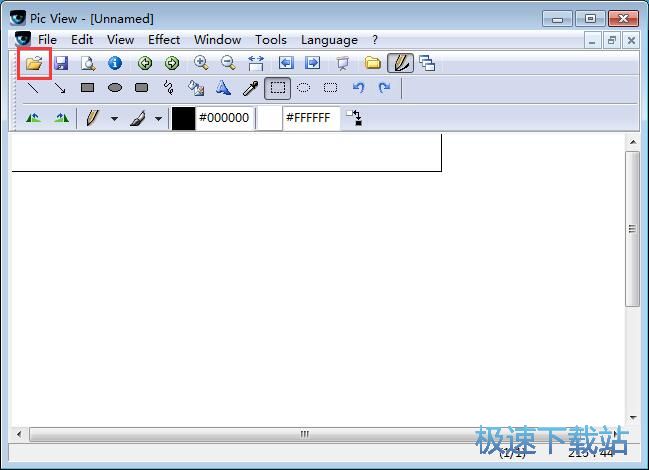This screenshot has height=470, width=649.
Task: Close the Unnamed document window
Action: pyautogui.click(x=631, y=41)
